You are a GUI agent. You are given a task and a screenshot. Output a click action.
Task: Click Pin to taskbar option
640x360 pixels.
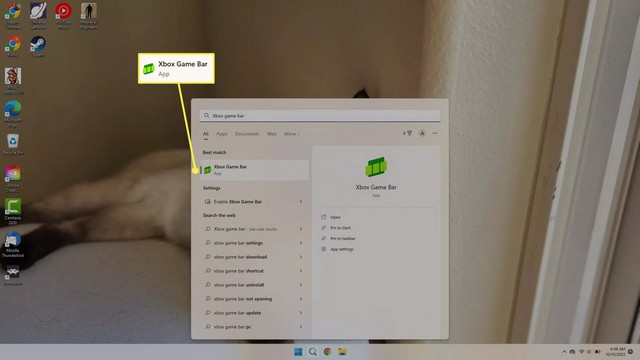point(342,238)
